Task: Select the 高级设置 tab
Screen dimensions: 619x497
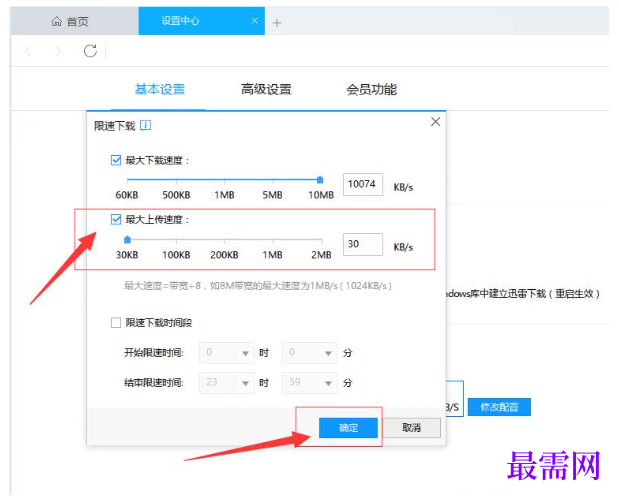Action: pyautogui.click(x=266, y=89)
